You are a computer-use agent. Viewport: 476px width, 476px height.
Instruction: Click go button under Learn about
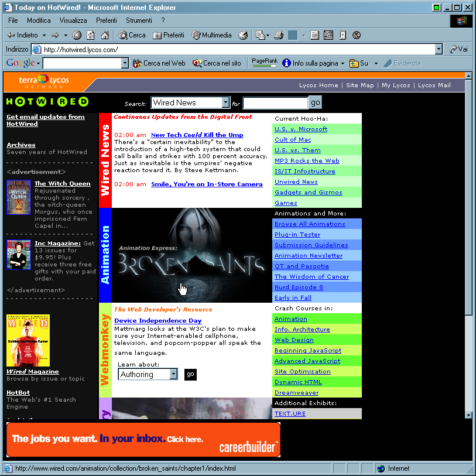(190, 374)
